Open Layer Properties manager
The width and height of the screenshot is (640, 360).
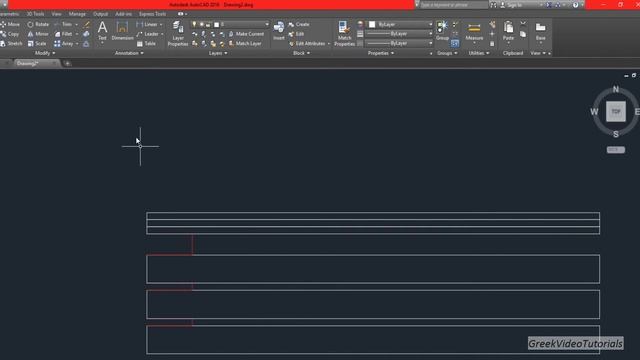[178, 33]
